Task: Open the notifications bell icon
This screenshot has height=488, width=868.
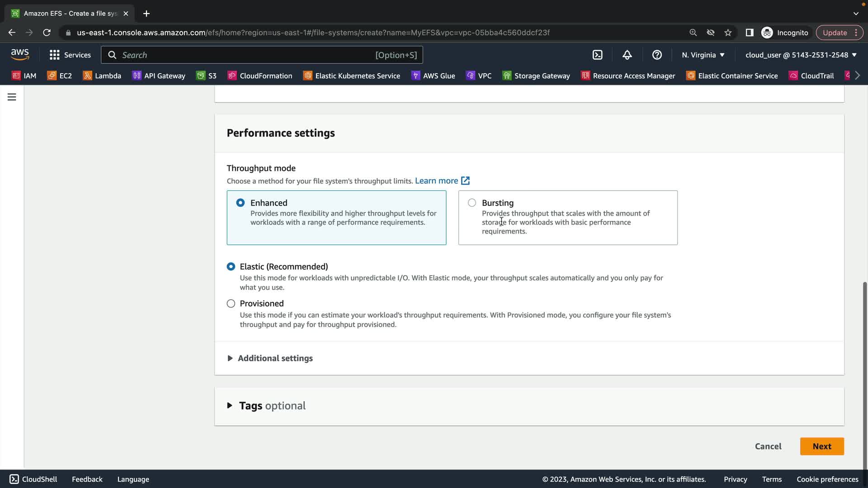Action: click(x=627, y=55)
